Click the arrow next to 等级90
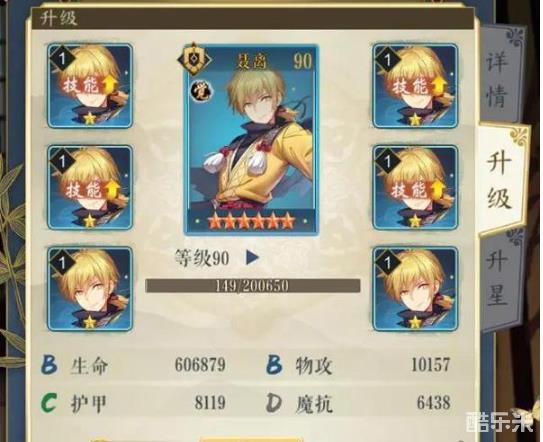This screenshot has height=442, width=543. (x=252, y=257)
